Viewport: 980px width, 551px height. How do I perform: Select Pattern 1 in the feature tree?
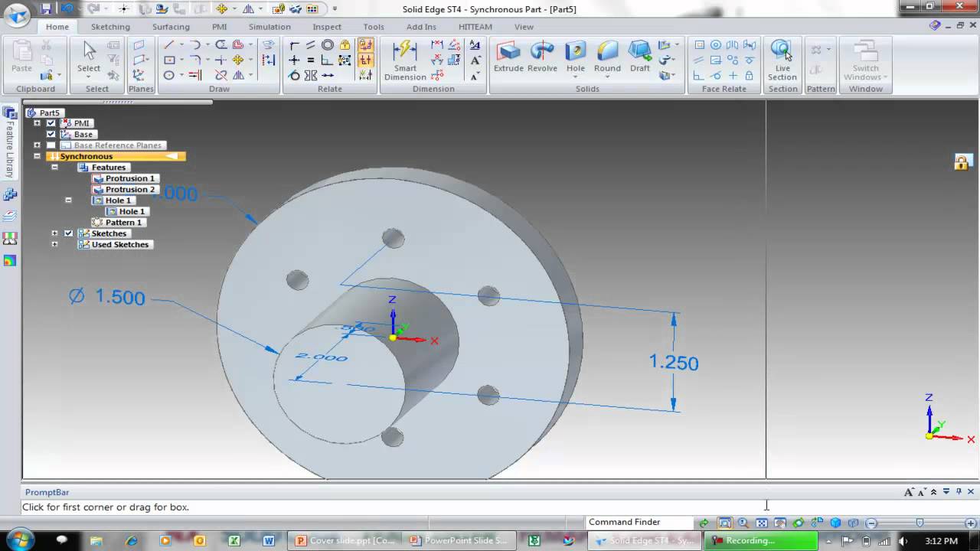123,222
